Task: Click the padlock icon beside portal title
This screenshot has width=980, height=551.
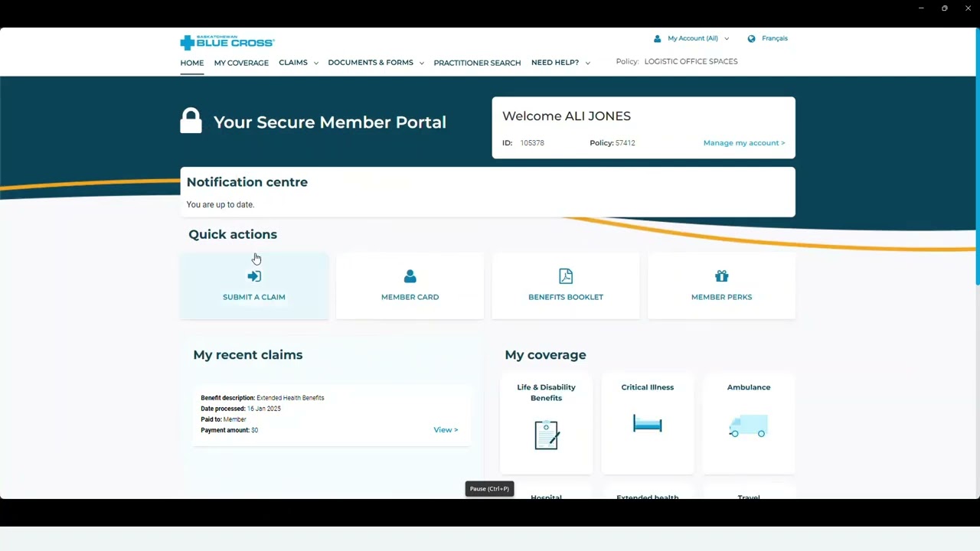Action: 191,121
